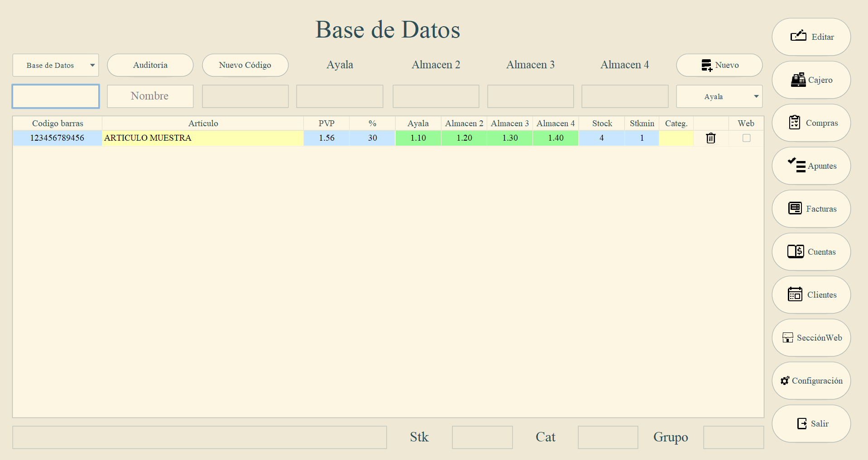Click the Editar button label
Screen dimensions: 868x460
click(823, 37)
